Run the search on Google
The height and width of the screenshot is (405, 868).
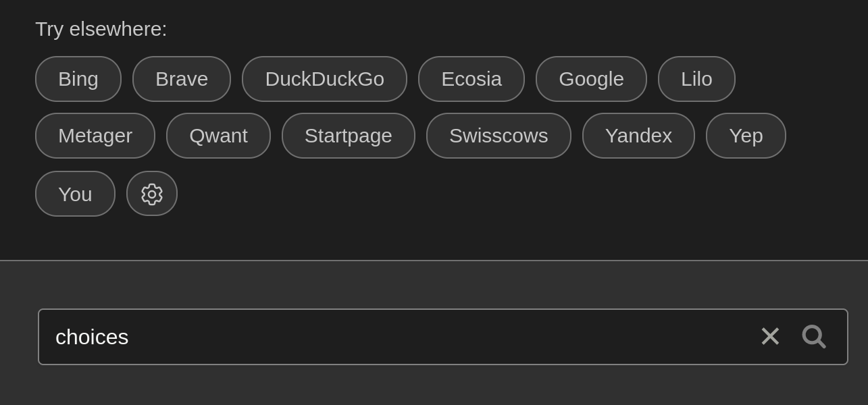tap(591, 78)
